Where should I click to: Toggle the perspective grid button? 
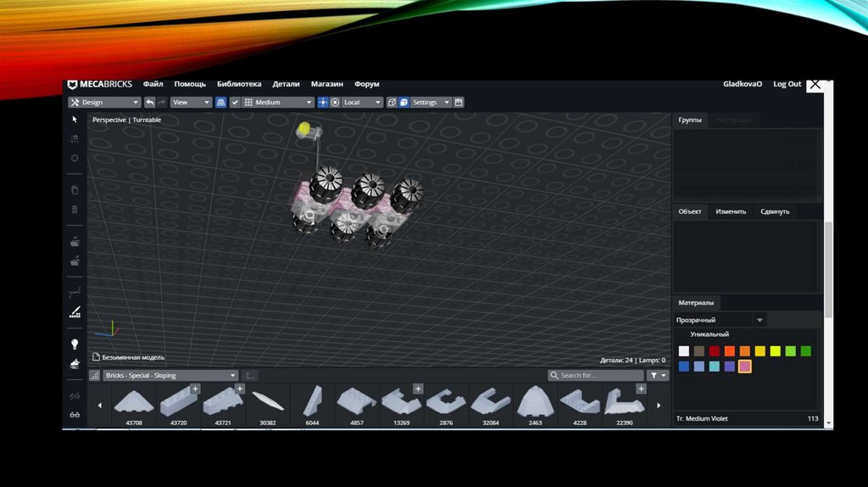tap(221, 103)
